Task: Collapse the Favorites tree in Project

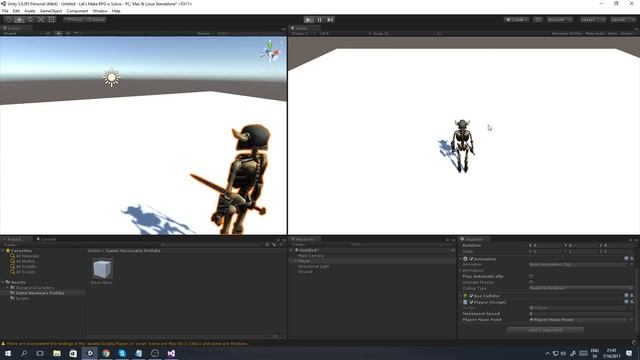Action: (3, 250)
